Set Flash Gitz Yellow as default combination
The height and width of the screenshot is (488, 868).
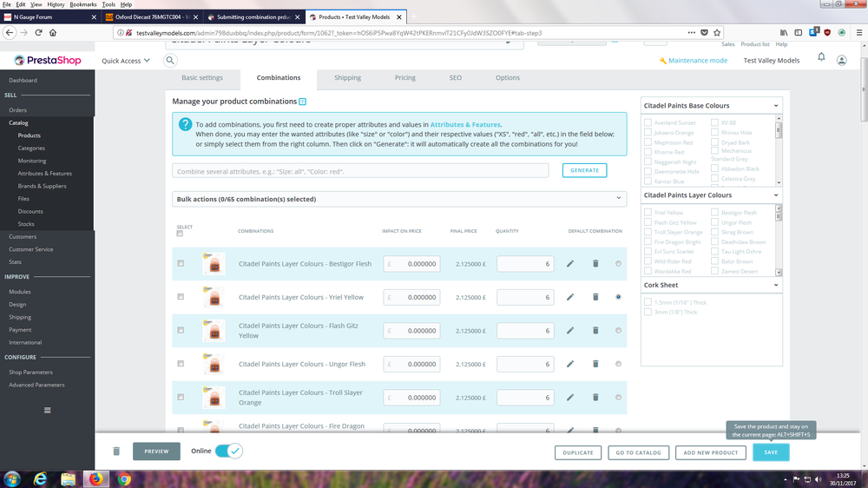click(x=618, y=331)
